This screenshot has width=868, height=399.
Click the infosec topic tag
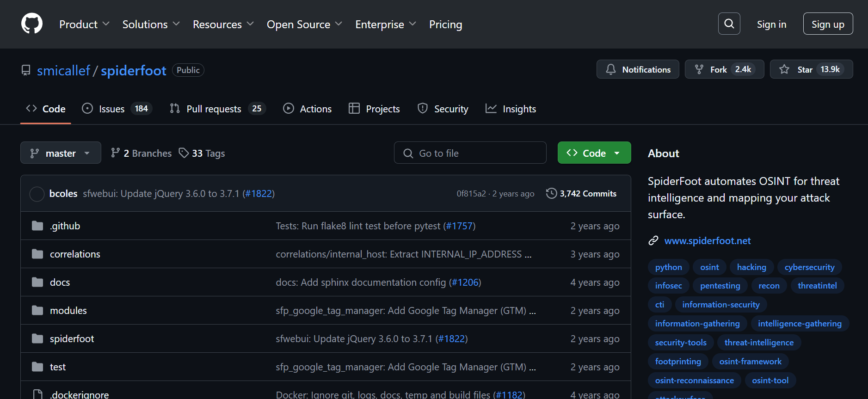pyautogui.click(x=668, y=285)
